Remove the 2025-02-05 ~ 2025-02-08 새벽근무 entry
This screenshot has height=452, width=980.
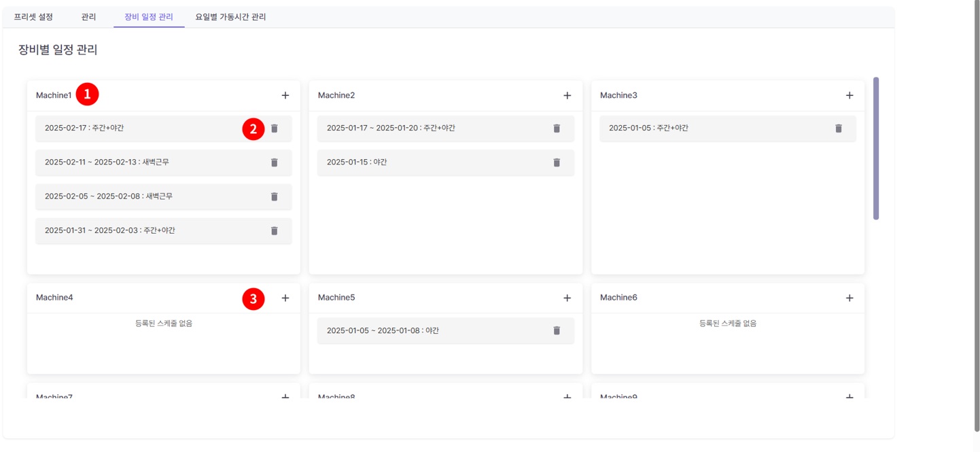tap(275, 196)
